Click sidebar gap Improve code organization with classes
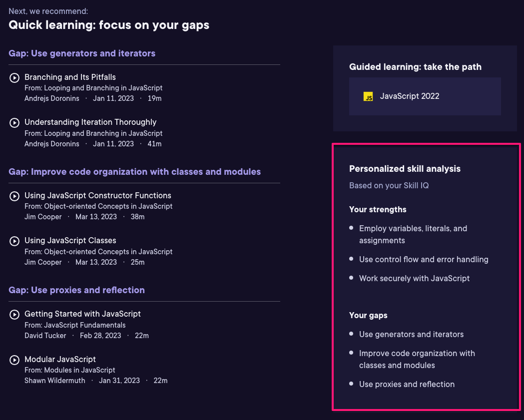Viewport: 524px width, 420px height. 417,360
